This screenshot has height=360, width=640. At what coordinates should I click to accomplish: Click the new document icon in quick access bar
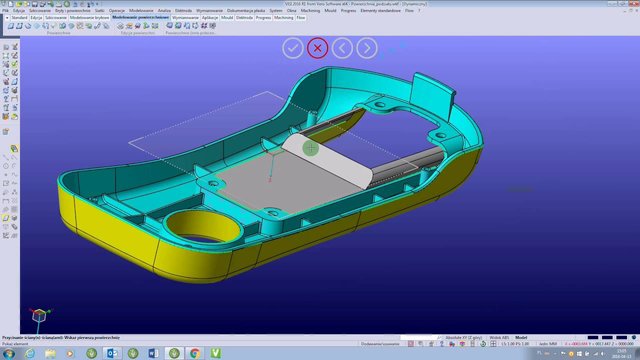(x=11, y=4)
